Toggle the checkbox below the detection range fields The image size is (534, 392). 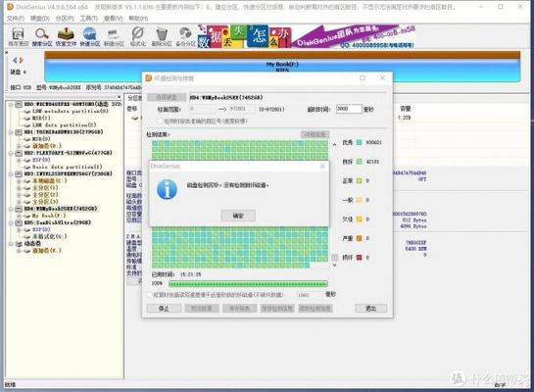160,121
